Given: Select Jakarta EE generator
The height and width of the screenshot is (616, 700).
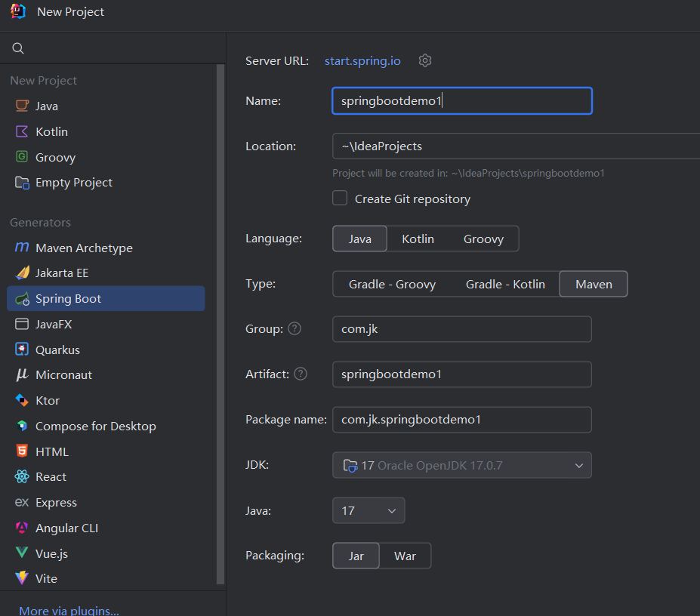Looking at the screenshot, I should pyautogui.click(x=106, y=273).
